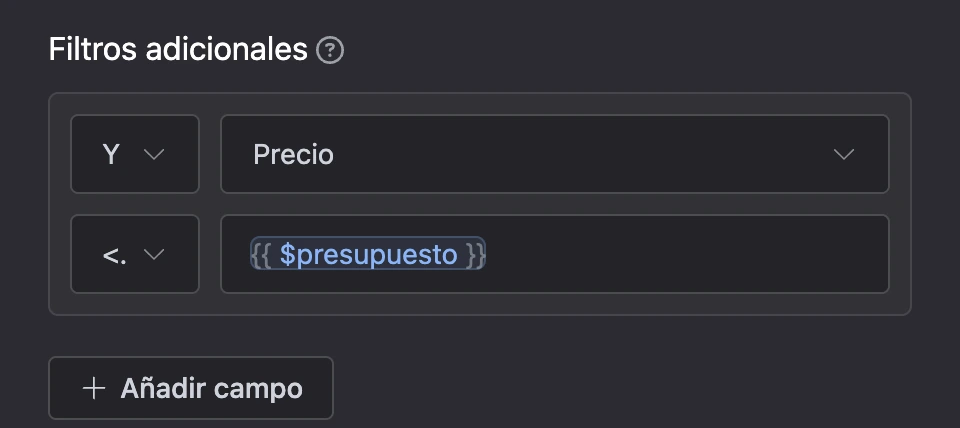
Task: Focus the filter value input field
Action: 555,254
